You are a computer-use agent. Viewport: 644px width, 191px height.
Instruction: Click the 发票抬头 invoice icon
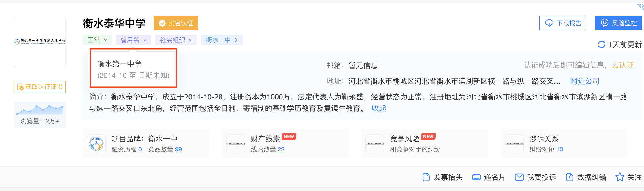pos(426,177)
